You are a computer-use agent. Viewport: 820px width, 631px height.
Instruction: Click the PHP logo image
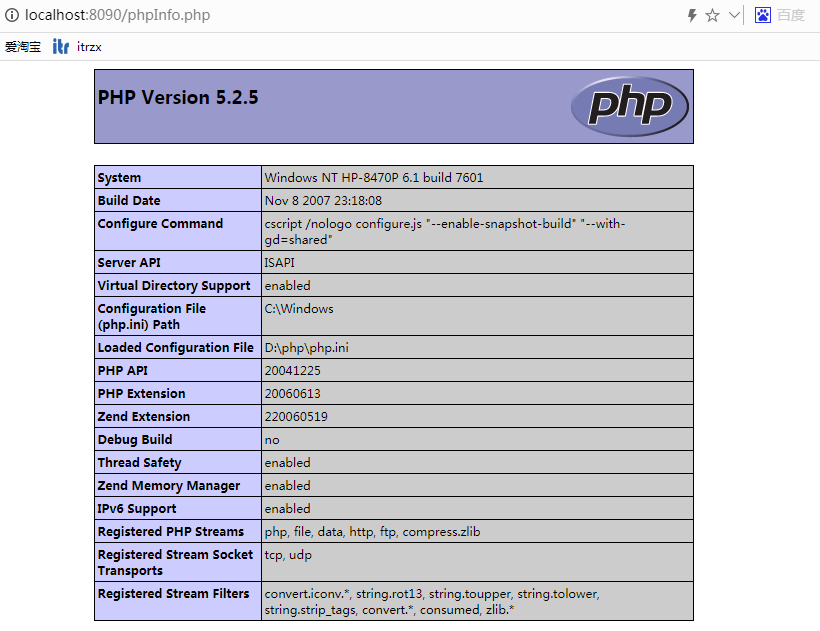pyautogui.click(x=630, y=106)
